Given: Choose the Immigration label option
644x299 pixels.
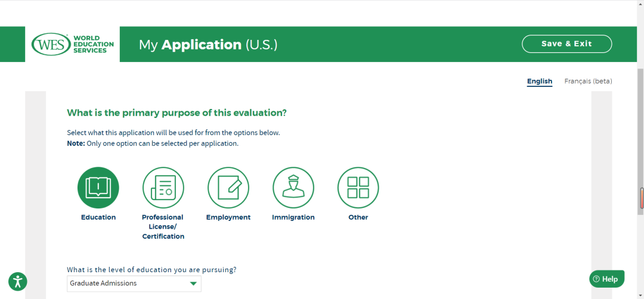Looking at the screenshot, I should 293,217.
